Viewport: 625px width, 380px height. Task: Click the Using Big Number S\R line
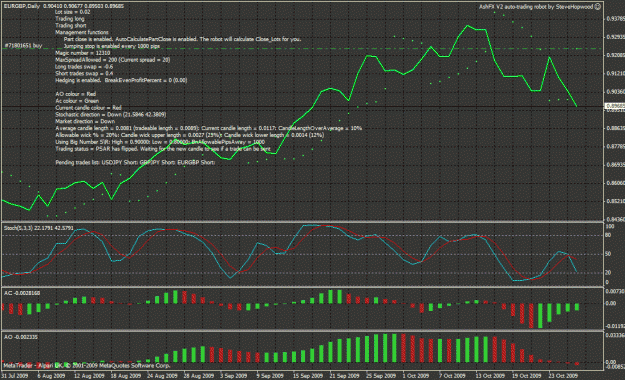point(160,142)
